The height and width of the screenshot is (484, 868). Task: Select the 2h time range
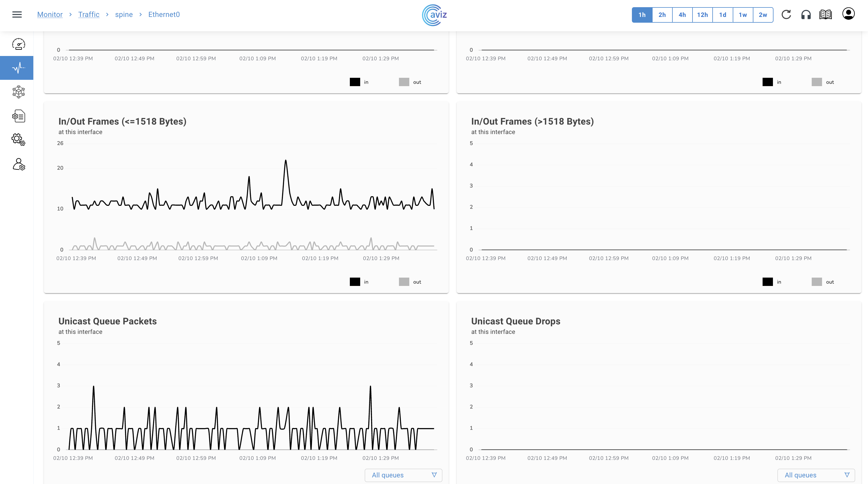(662, 15)
